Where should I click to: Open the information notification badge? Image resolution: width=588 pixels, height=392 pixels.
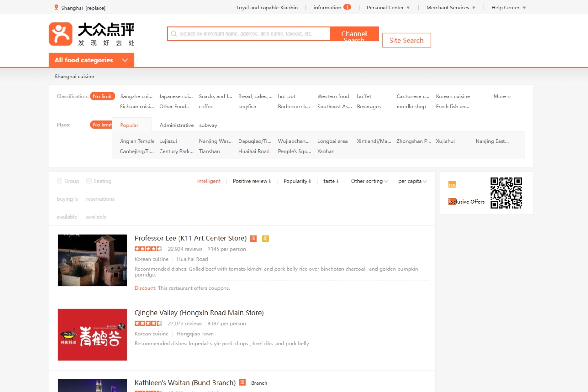click(x=347, y=7)
